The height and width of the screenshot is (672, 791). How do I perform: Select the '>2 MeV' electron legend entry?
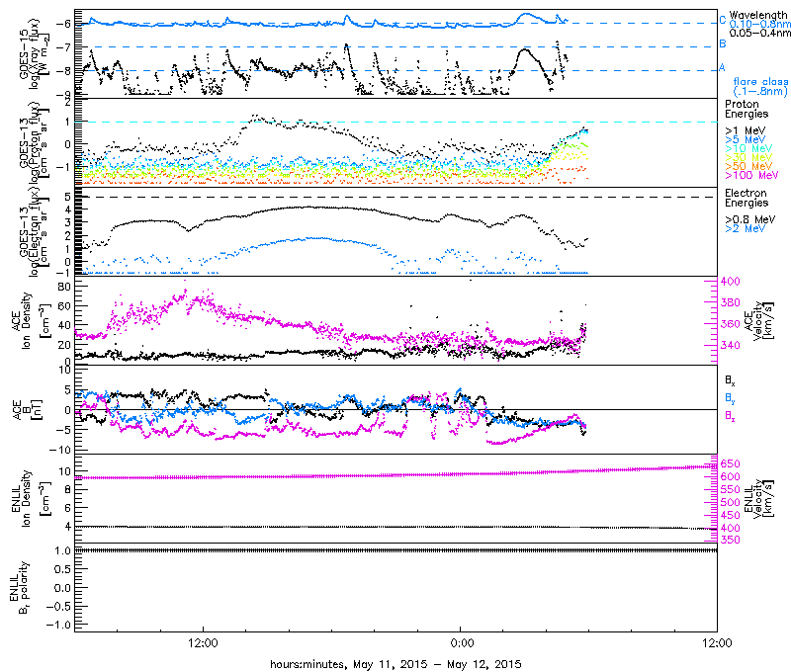pos(746,228)
